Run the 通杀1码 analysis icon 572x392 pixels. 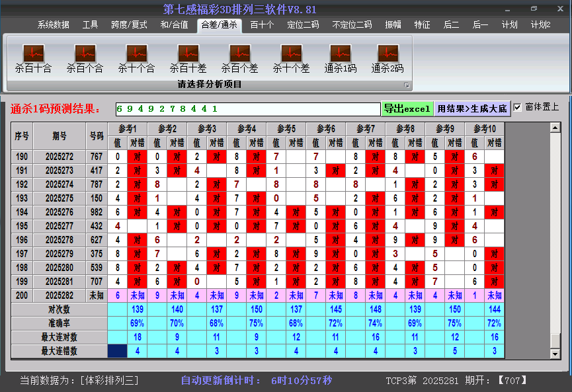coord(341,54)
